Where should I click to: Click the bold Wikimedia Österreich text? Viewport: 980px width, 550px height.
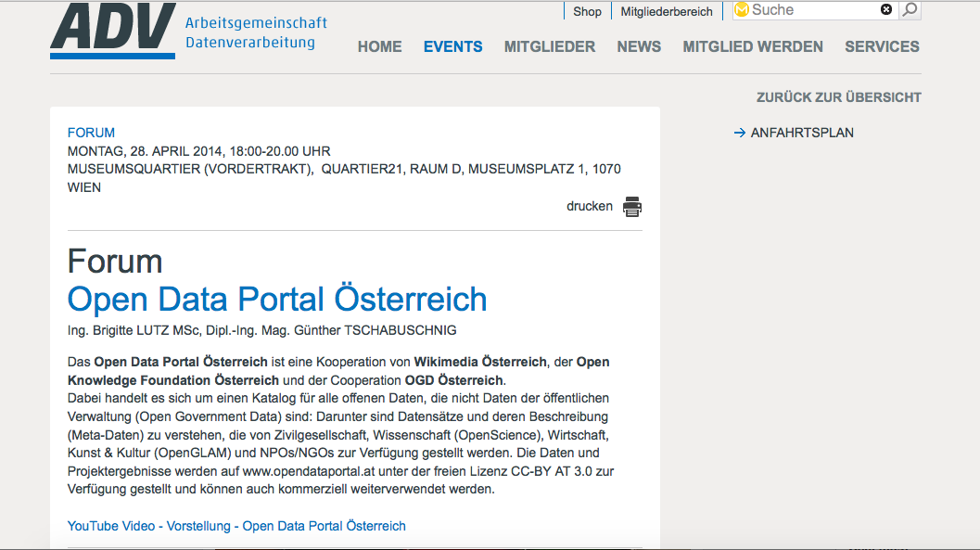[x=480, y=362]
